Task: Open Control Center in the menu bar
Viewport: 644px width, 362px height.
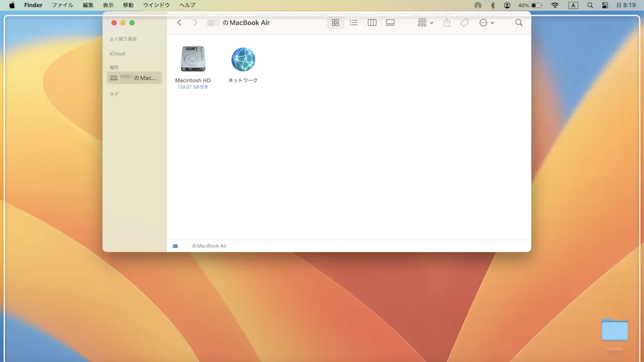Action: pos(605,5)
